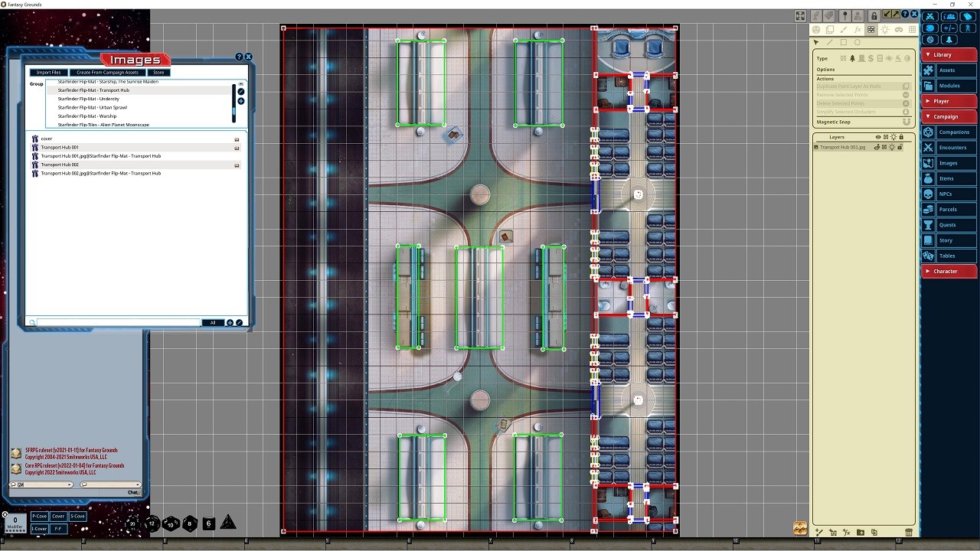Select the circle occluder drawing tool
Screen dimensions: 980x551
[857, 42]
